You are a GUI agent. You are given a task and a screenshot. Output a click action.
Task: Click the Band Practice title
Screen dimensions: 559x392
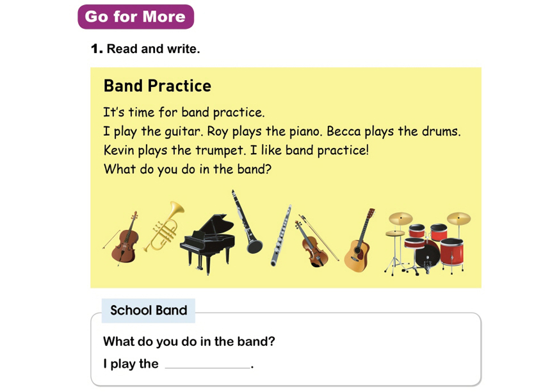tap(158, 86)
